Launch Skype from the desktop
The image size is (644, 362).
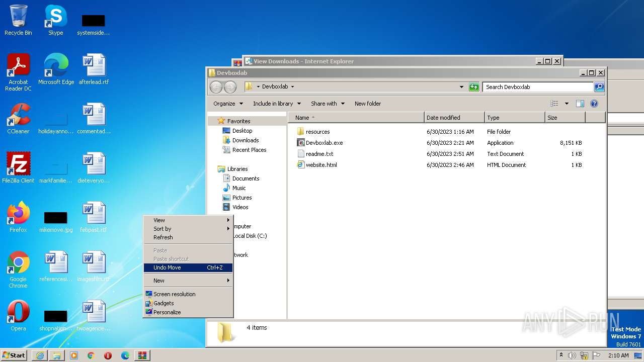tap(55, 20)
